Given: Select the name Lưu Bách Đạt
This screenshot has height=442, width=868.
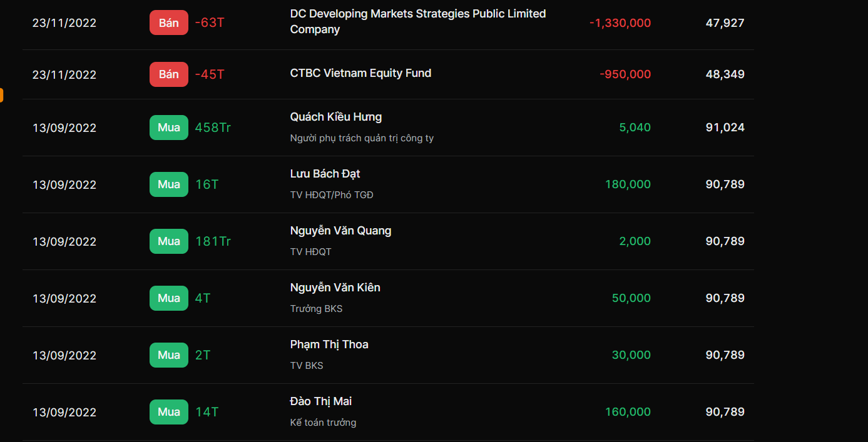Looking at the screenshot, I should (325, 174).
